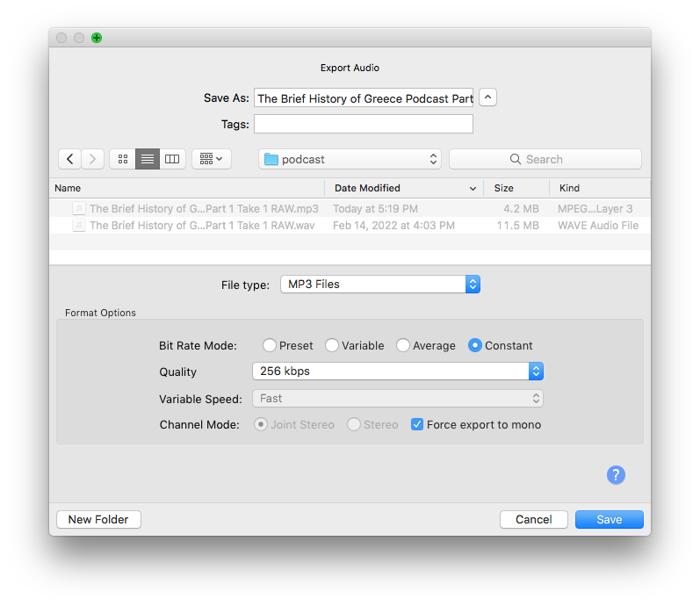Select the Average bit rate mode
700x606 pixels.
tap(403, 345)
